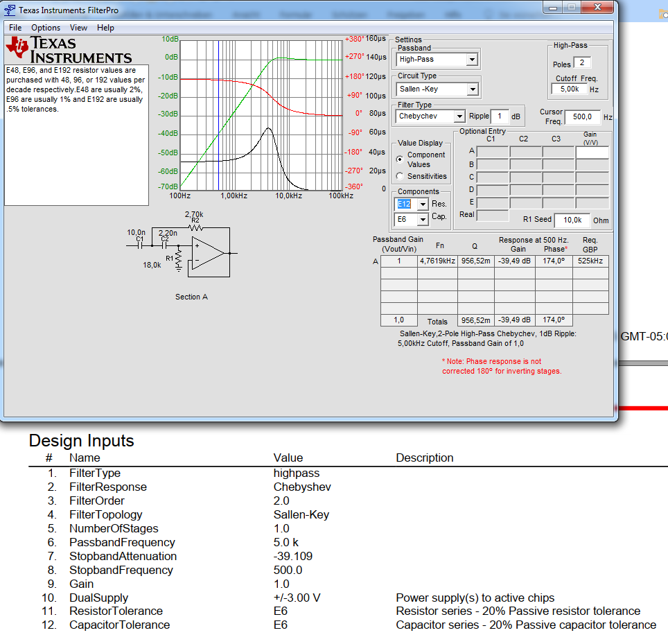The image size is (668, 644).
Task: Click resistor R1 value 18,0k in schematic
Action: click(x=152, y=265)
